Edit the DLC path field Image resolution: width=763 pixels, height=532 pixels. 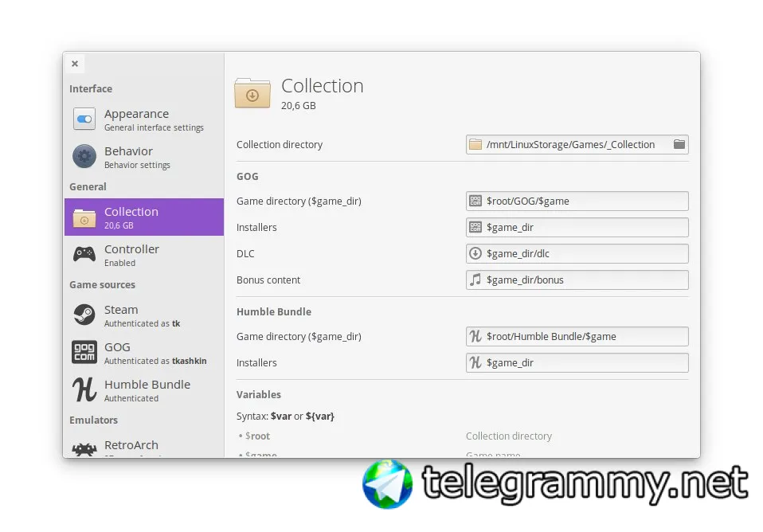[x=577, y=253]
